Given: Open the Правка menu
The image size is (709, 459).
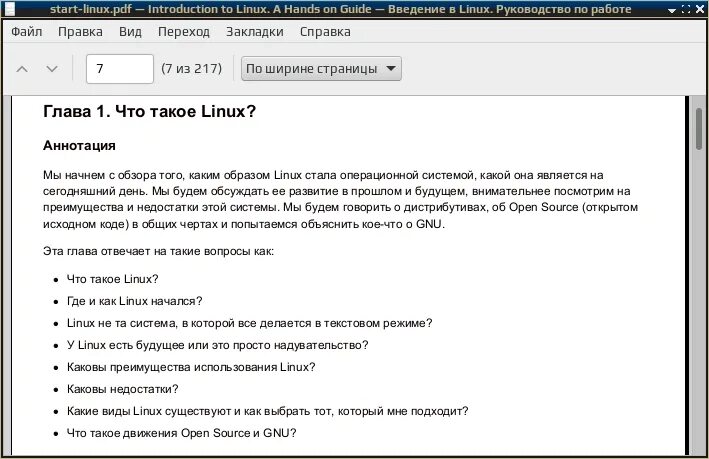Looking at the screenshot, I should (80, 32).
